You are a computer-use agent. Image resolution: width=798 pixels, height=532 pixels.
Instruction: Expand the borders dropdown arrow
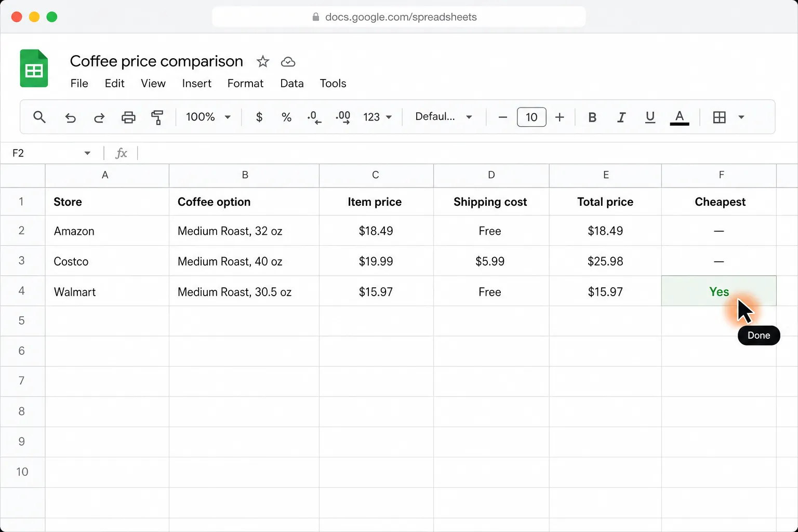[741, 117]
